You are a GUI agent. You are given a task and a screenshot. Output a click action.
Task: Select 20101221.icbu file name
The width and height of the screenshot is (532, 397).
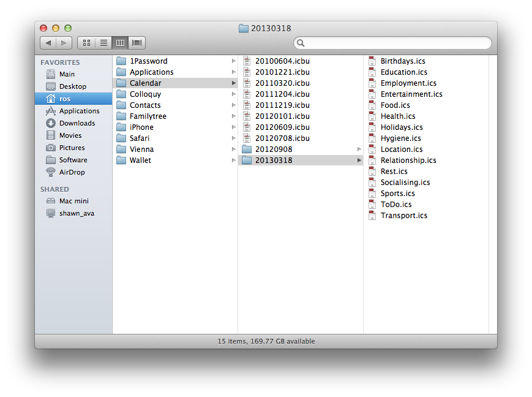[x=282, y=72]
